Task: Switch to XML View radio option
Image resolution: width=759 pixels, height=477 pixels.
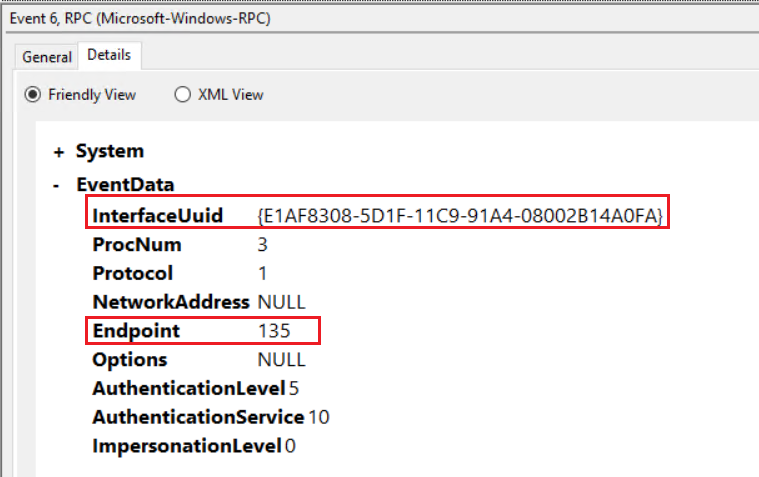Action: click(182, 95)
